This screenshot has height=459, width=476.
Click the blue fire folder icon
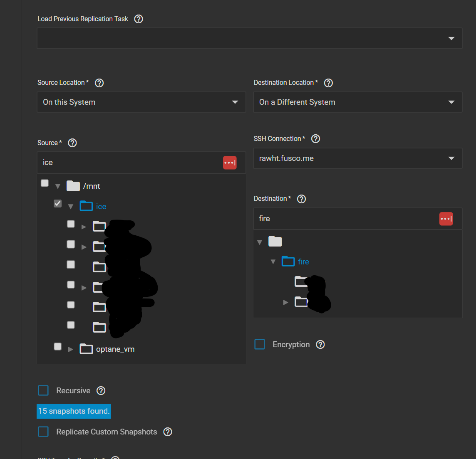coord(288,261)
